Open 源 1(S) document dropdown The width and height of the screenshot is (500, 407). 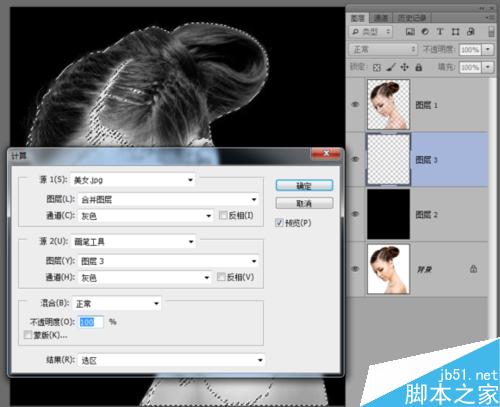[133, 180]
